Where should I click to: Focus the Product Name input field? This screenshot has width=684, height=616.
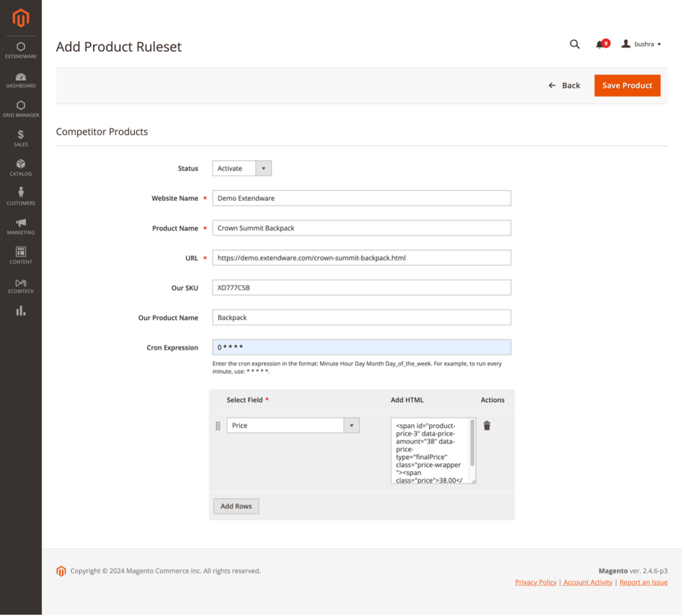tap(363, 228)
